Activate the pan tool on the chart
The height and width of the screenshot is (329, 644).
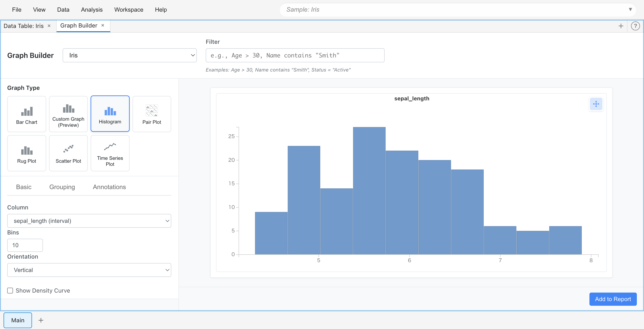tap(596, 104)
